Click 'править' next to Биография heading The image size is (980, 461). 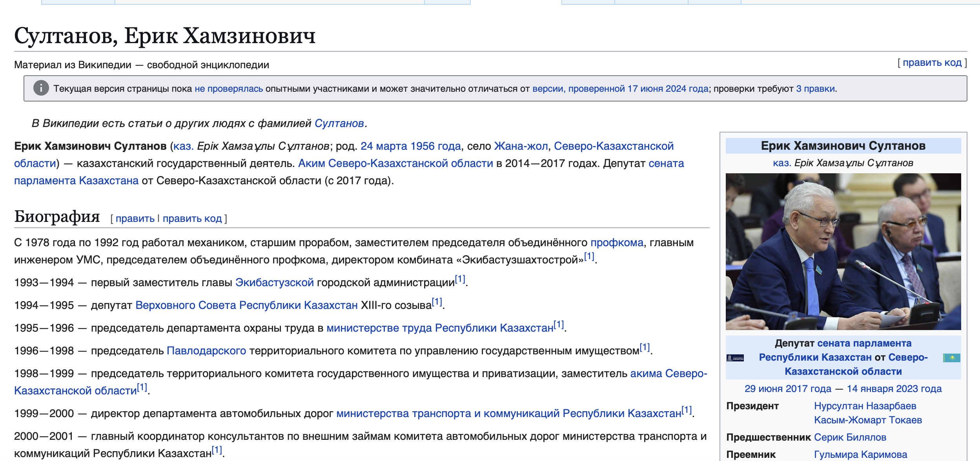point(135,218)
